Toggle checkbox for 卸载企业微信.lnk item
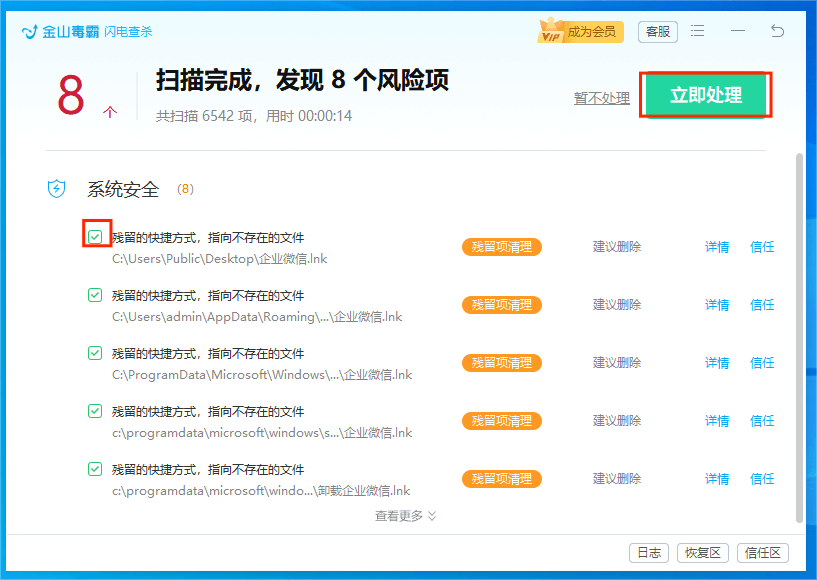817x580 pixels. (95, 469)
